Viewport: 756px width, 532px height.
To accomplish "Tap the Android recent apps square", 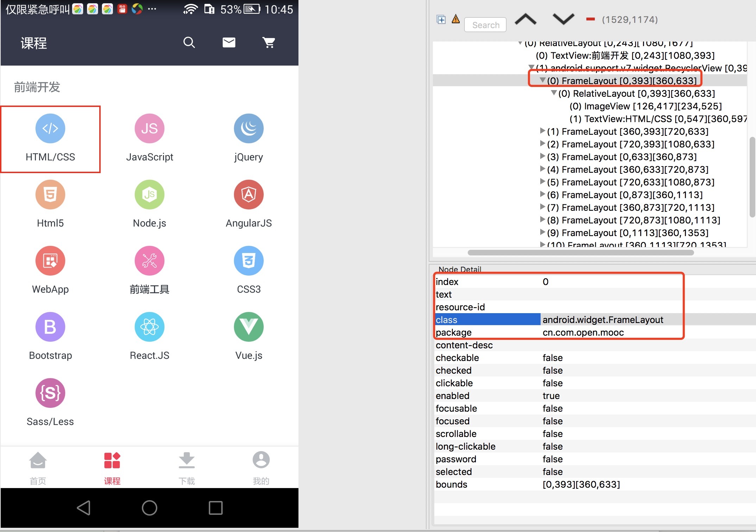I will (215, 508).
